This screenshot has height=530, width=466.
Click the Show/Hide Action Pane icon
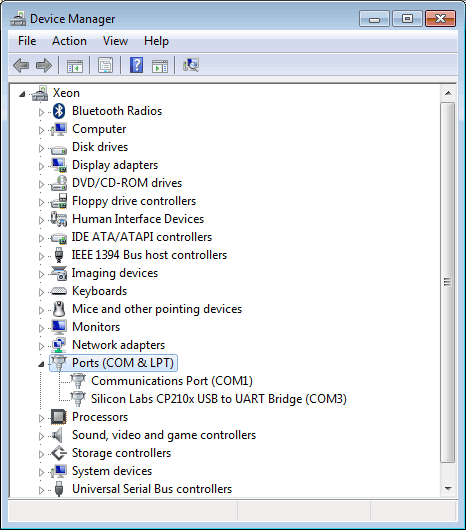pyautogui.click(x=160, y=66)
